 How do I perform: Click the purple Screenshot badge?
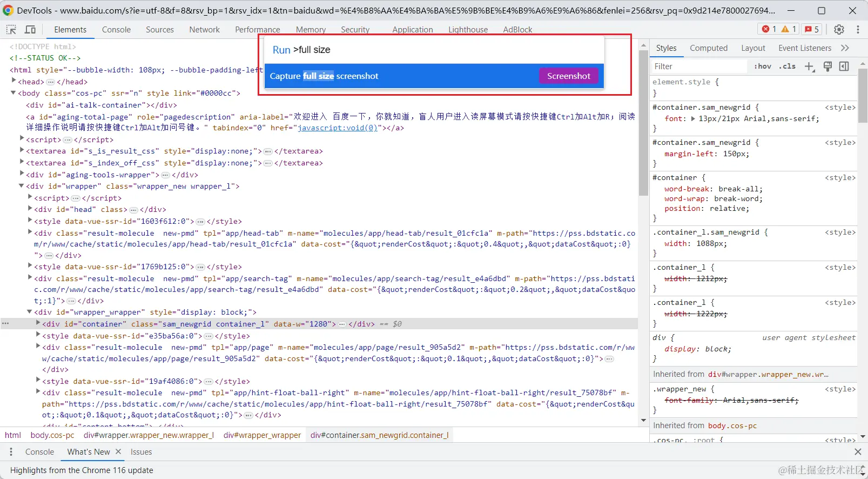(569, 76)
